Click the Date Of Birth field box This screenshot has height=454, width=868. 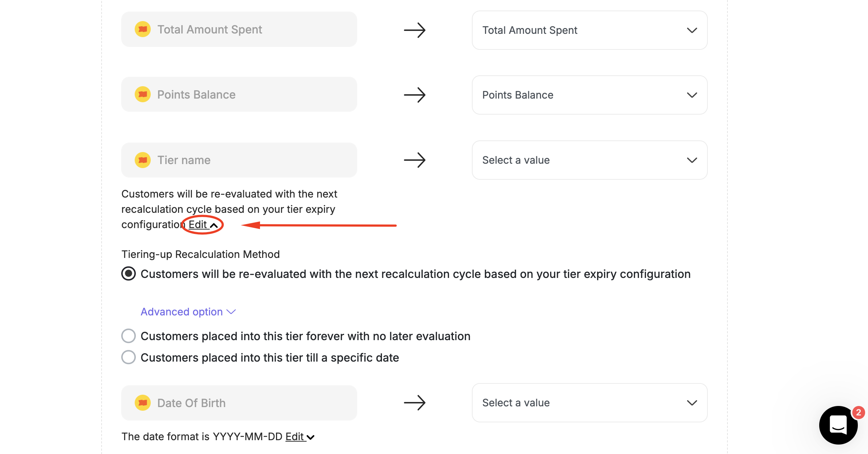(239, 403)
